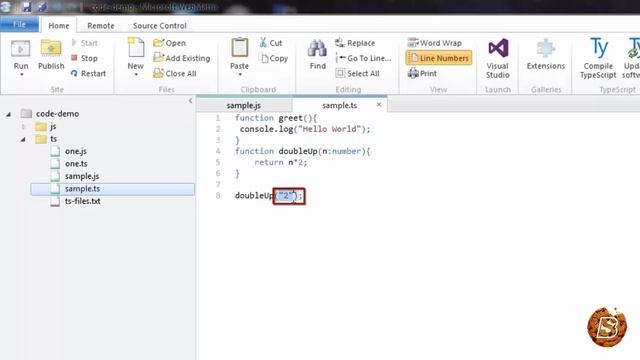Select sample.ts editor tab
The image size is (640, 360).
(x=339, y=105)
